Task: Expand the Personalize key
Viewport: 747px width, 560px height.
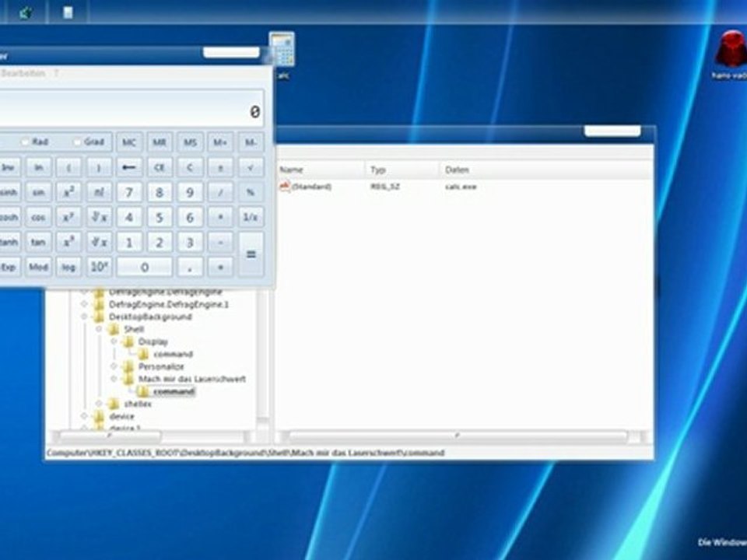Action: 114,366
